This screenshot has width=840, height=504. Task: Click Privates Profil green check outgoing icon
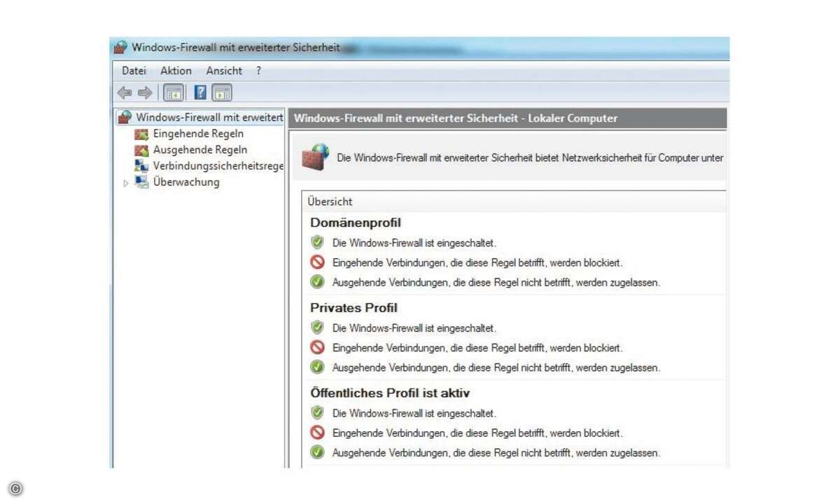tap(317, 367)
